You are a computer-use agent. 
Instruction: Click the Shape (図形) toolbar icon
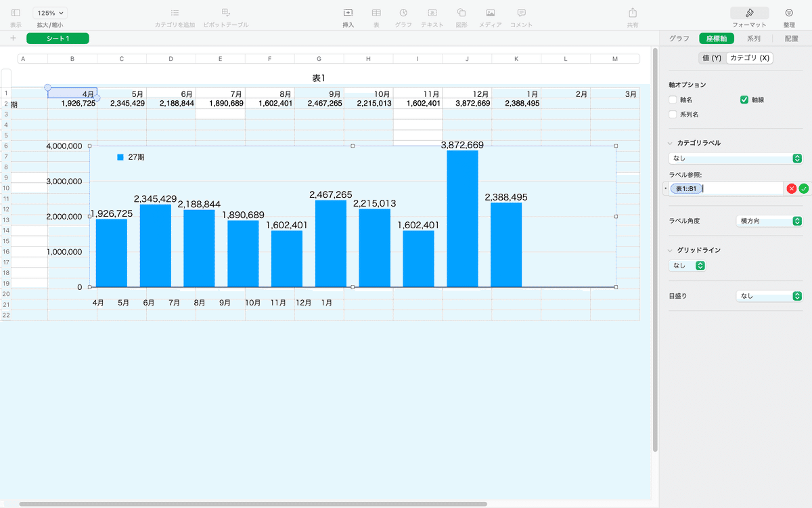tap(461, 13)
